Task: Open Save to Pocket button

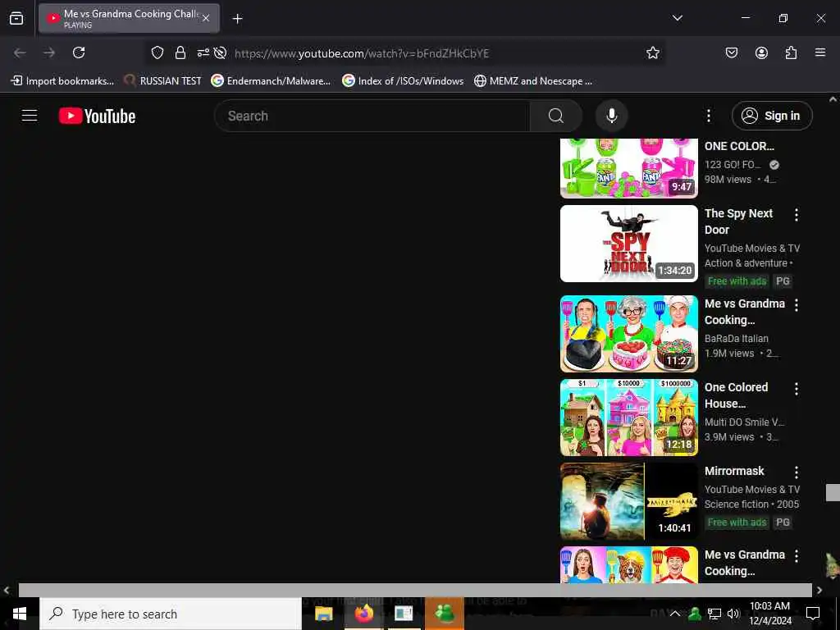Action: 731,52
